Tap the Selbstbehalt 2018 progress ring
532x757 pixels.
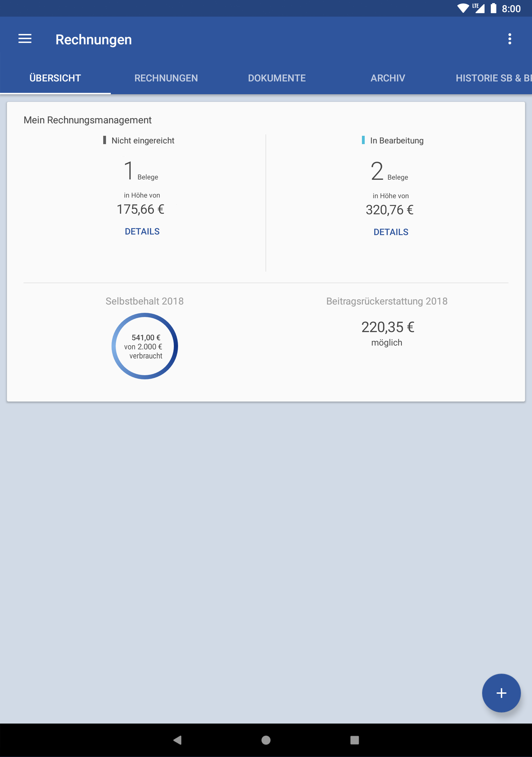[145, 346]
